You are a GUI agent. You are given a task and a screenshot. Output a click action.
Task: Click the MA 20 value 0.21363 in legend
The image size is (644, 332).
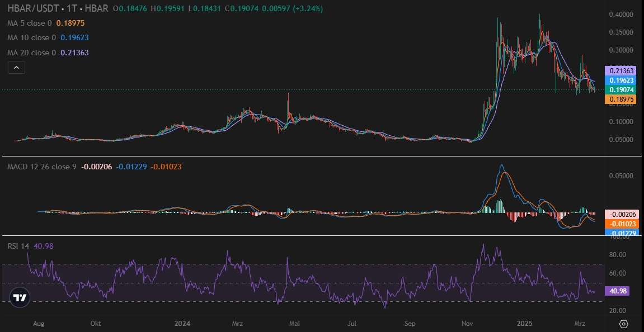(74, 53)
